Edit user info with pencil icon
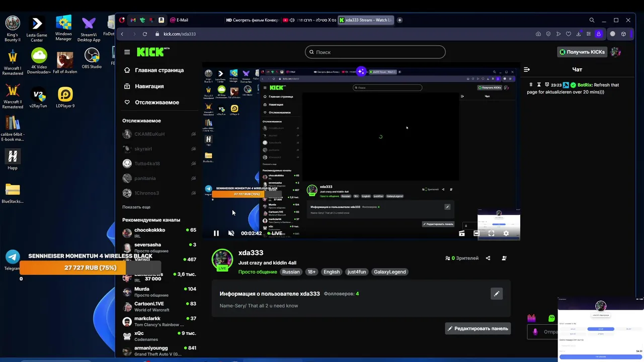This screenshot has height=362, width=644. click(x=497, y=294)
